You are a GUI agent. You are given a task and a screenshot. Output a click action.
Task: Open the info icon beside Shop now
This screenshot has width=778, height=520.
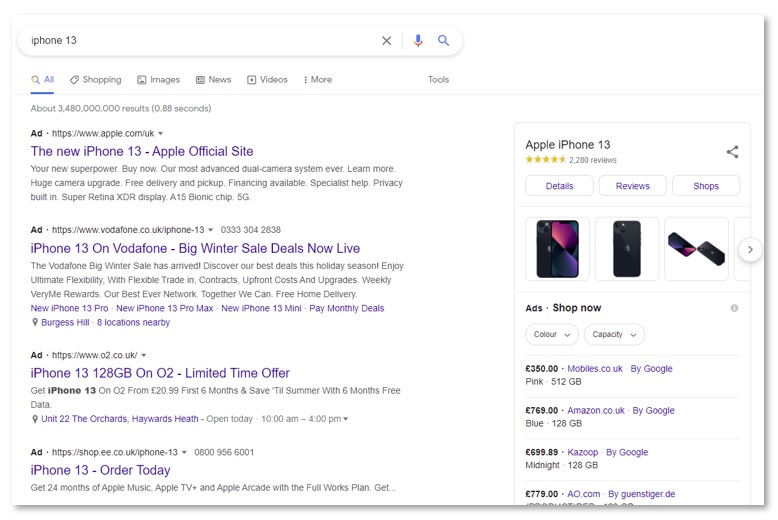tap(734, 308)
